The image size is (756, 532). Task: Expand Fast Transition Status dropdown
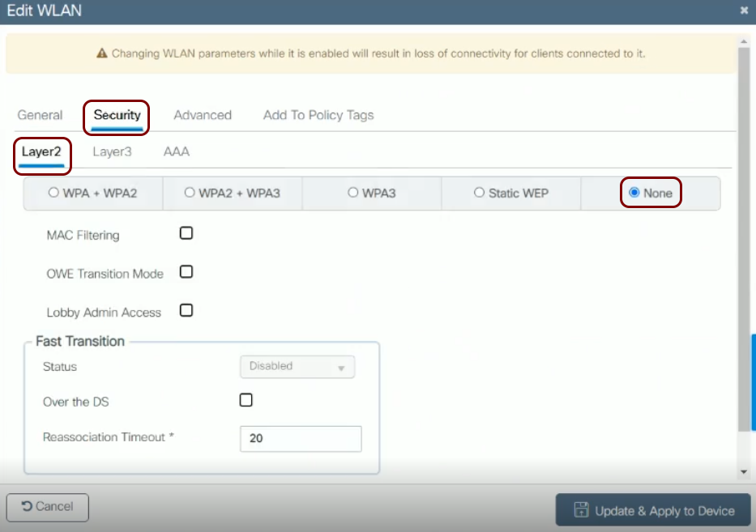pyautogui.click(x=297, y=367)
